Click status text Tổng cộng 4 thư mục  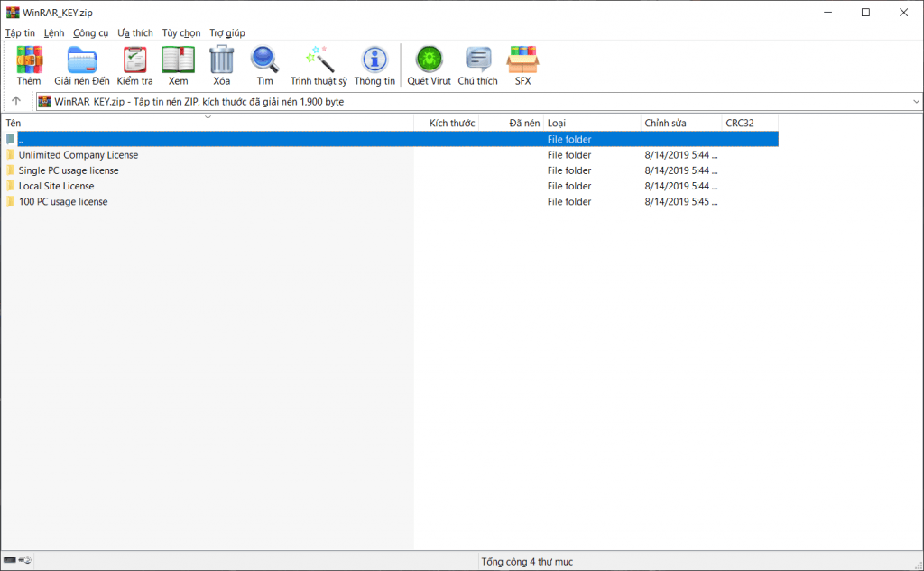click(527, 562)
